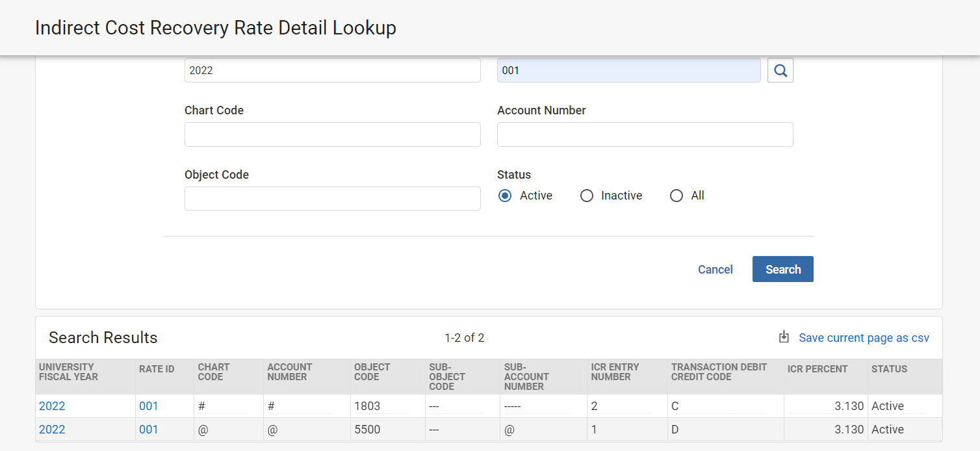
Task: Save current page as csv
Action: 864,337
